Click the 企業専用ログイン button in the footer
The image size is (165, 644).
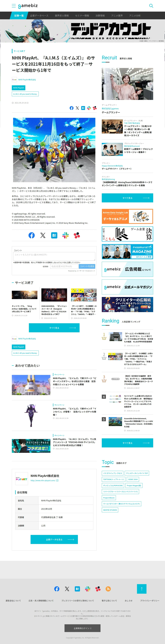(x=82, y=628)
